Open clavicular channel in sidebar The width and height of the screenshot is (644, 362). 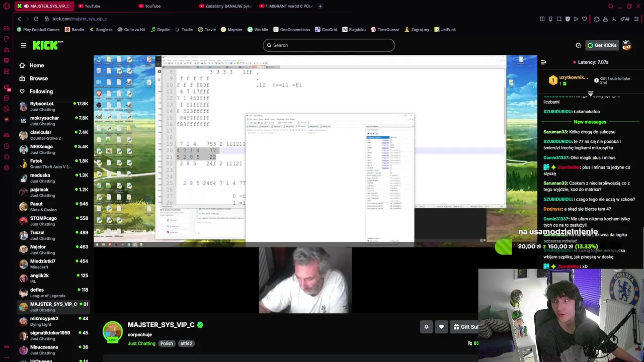53,135
